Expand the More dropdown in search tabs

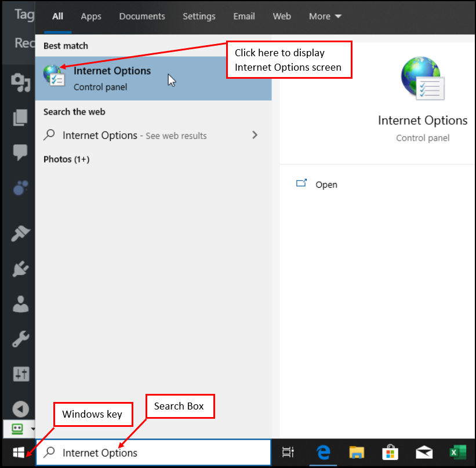pos(325,16)
